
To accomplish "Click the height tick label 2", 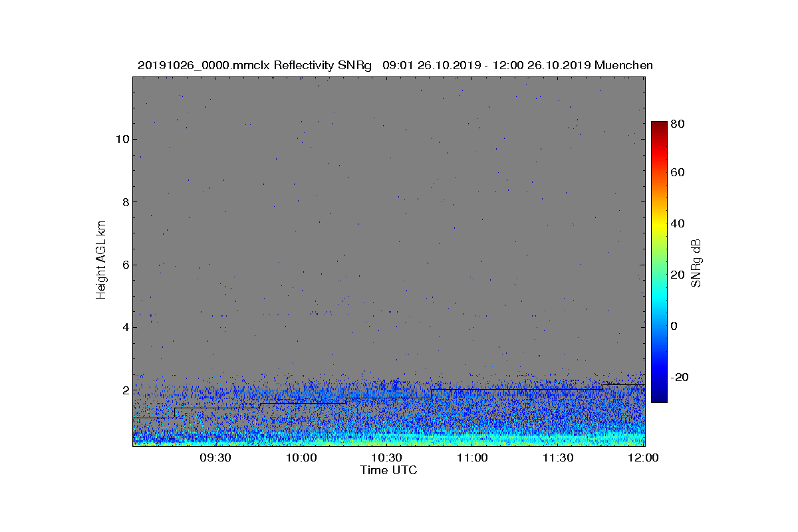I will pos(124,390).
